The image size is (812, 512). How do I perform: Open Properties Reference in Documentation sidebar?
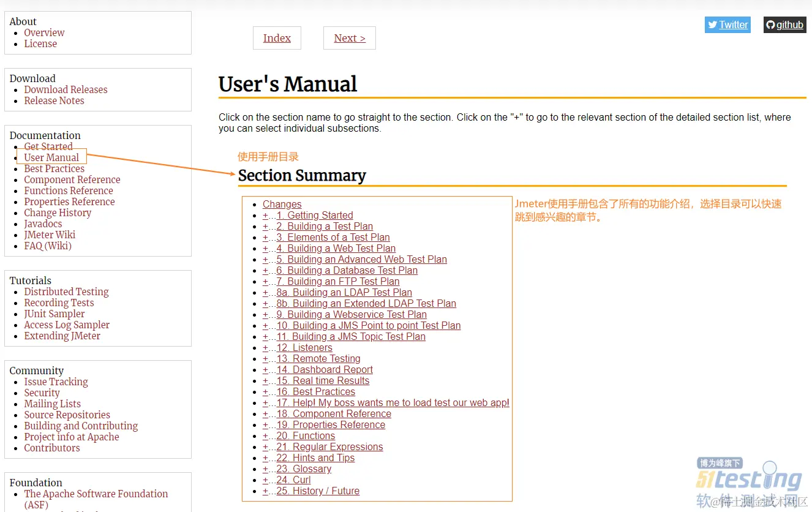(x=69, y=202)
